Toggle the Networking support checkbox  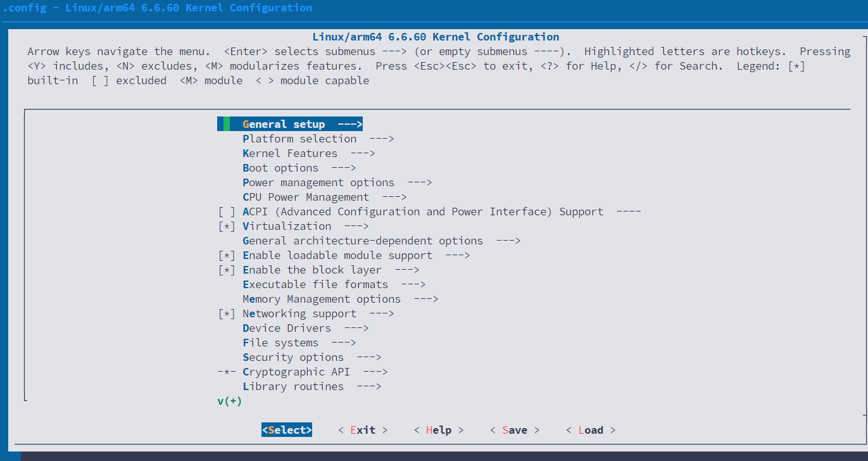[226, 313]
